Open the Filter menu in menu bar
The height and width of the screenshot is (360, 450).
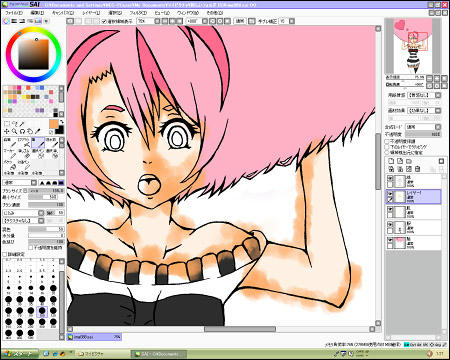[x=138, y=13]
